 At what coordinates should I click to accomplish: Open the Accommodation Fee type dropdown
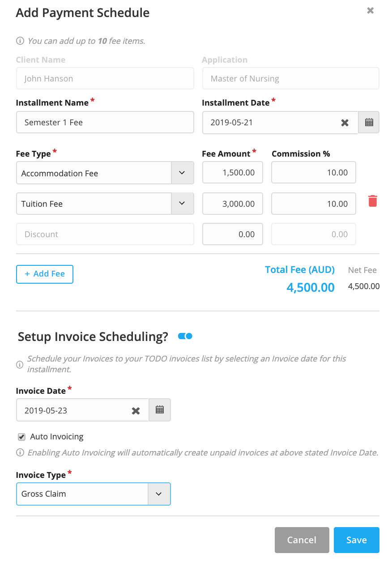coord(182,173)
